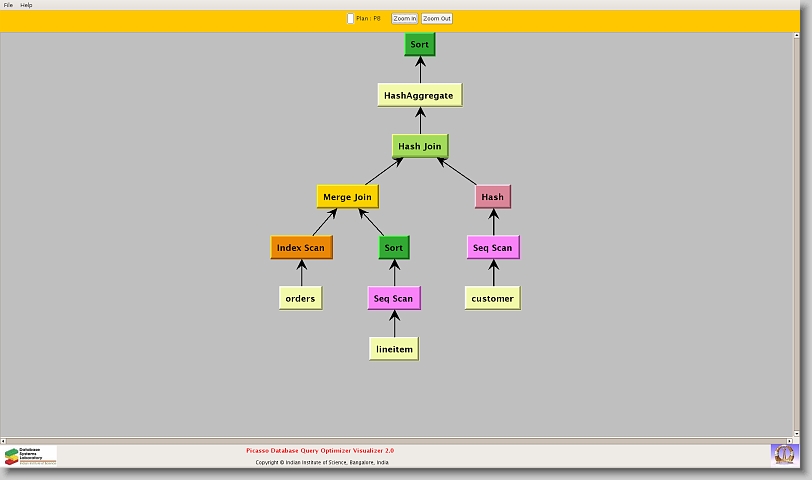Select the Seq Scan node above lineitem

(394, 298)
